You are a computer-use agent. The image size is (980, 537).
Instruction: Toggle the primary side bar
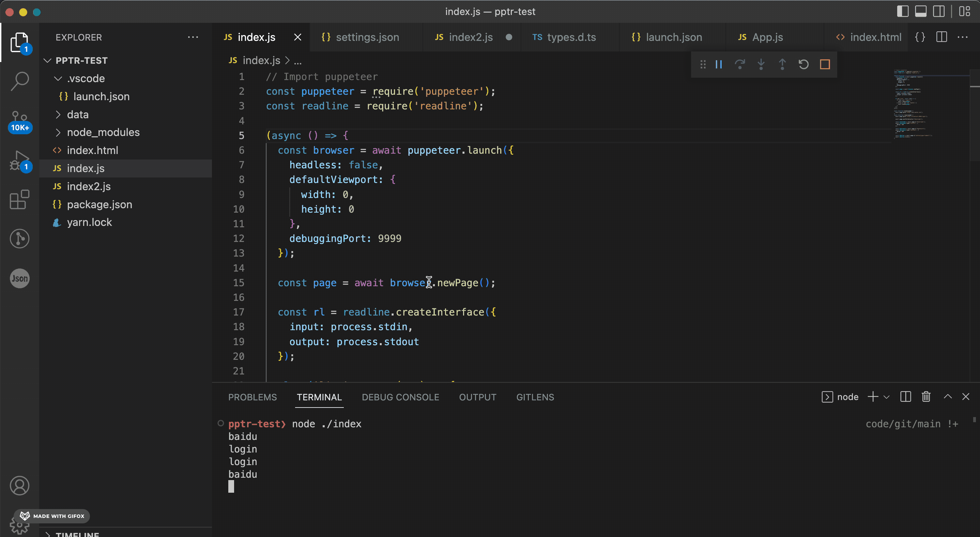pos(902,11)
